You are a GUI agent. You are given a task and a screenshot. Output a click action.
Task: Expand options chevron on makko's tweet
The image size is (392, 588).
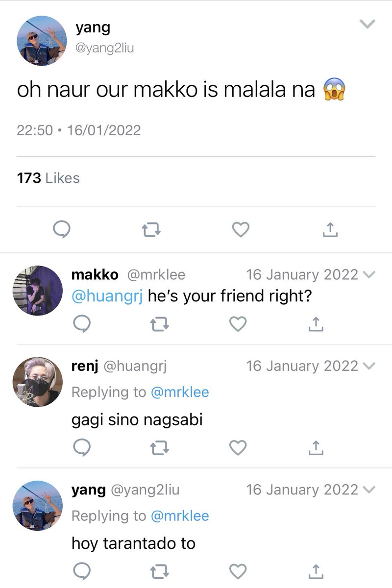(370, 275)
